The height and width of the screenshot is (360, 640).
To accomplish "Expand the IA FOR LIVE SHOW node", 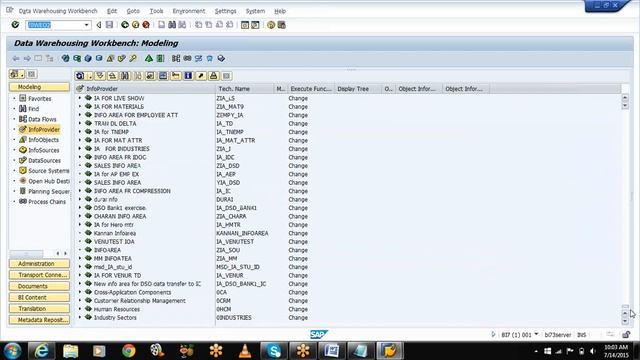I will pos(80,98).
